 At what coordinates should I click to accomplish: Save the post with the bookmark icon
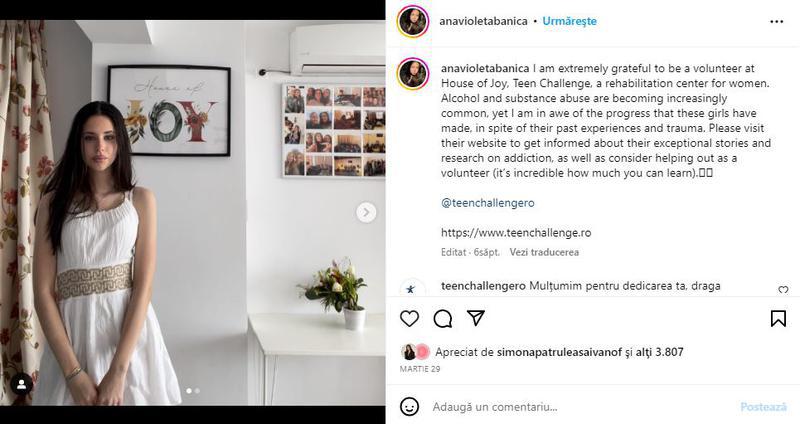pyautogui.click(x=778, y=318)
